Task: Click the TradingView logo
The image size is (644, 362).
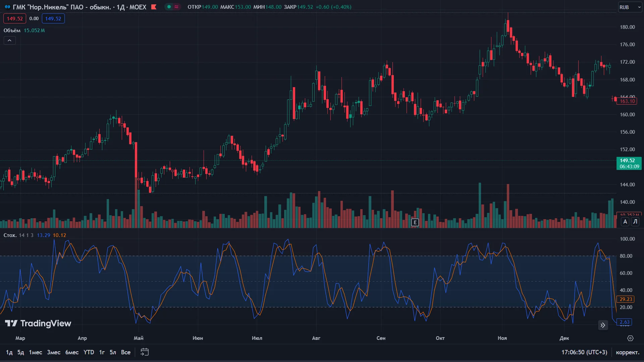Action: 38,323
